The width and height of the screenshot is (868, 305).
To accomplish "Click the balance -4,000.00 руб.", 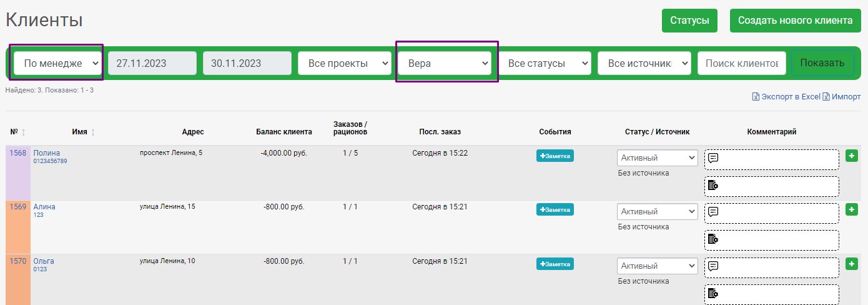I will 284,153.
